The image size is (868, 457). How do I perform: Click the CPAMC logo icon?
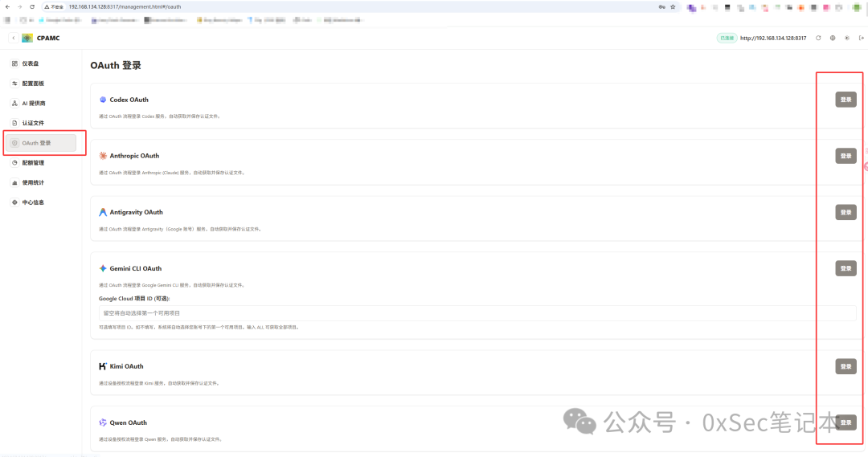(x=27, y=39)
